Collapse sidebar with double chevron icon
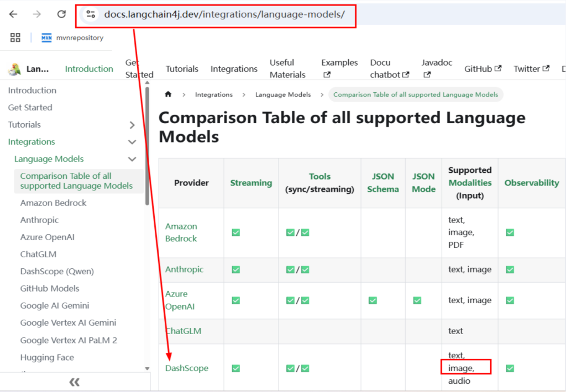566x392 pixels. click(74, 382)
